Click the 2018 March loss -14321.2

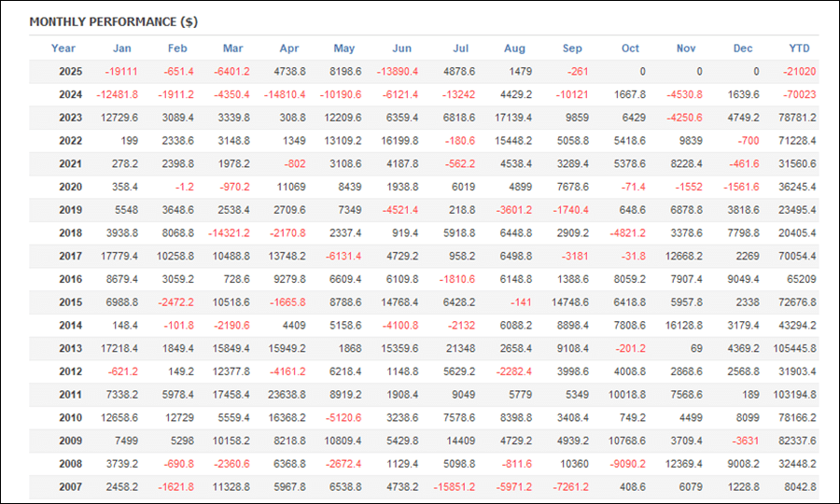[x=227, y=233]
